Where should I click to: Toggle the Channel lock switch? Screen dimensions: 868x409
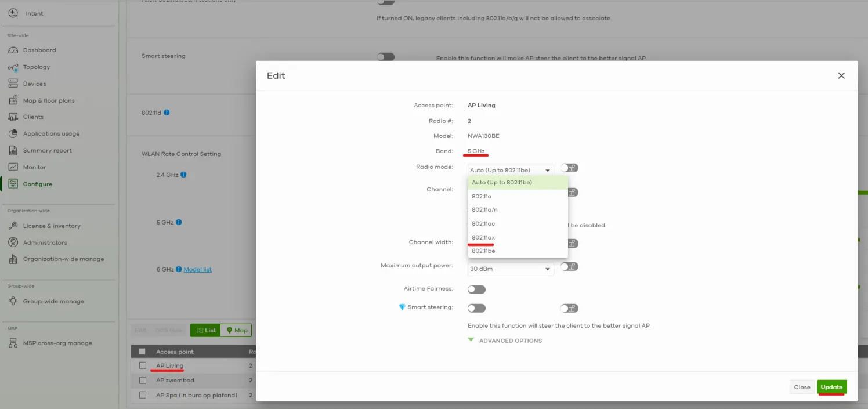tap(573, 193)
